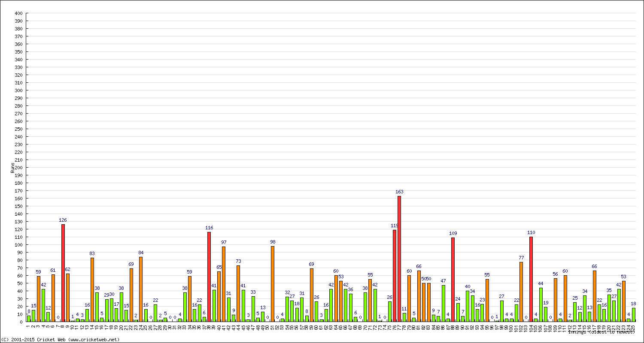Click the red bar labeled 110
The image size is (644, 343).
coord(531,279)
